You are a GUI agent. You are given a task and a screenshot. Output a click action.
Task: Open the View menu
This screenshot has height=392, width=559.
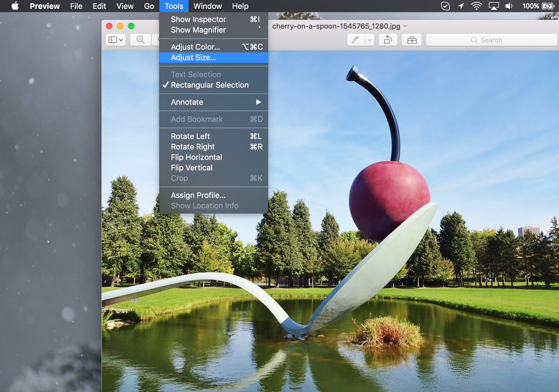pos(125,6)
